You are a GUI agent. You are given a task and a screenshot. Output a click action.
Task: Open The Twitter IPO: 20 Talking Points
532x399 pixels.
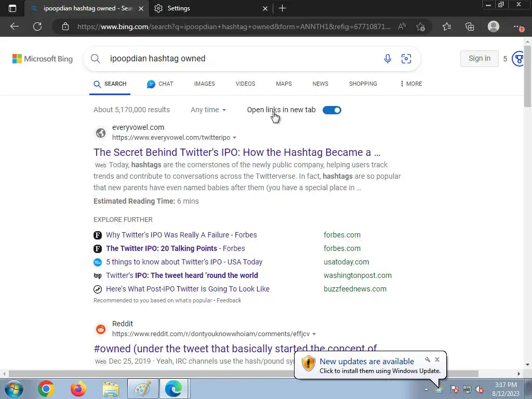coord(176,248)
